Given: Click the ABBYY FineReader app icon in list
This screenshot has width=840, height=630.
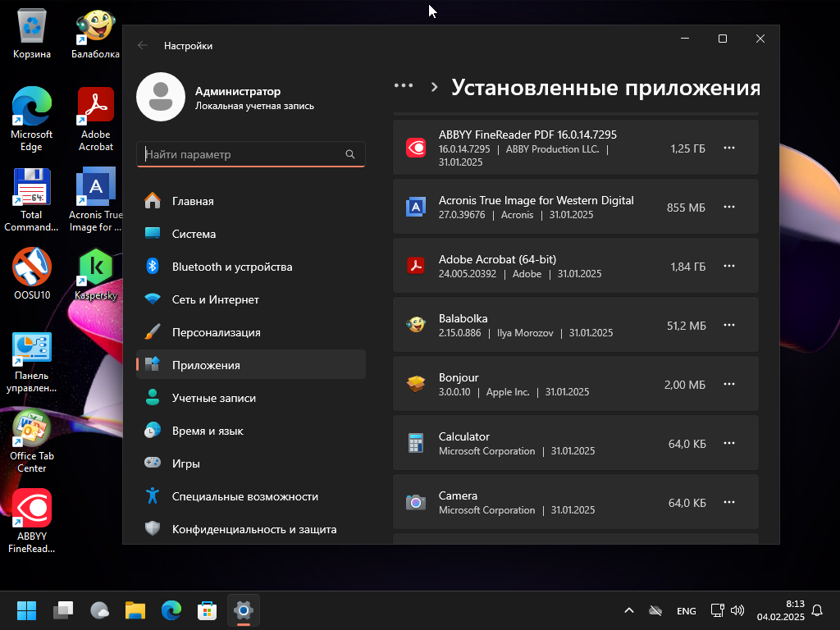Looking at the screenshot, I should point(416,148).
